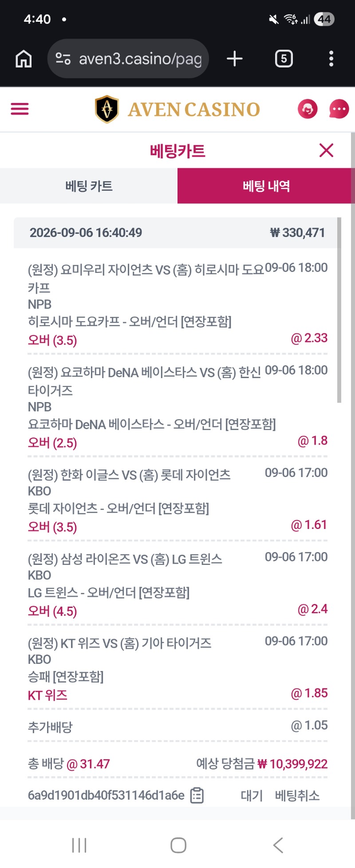View site info icon in address bar
The image size is (355, 868).
coord(63,59)
